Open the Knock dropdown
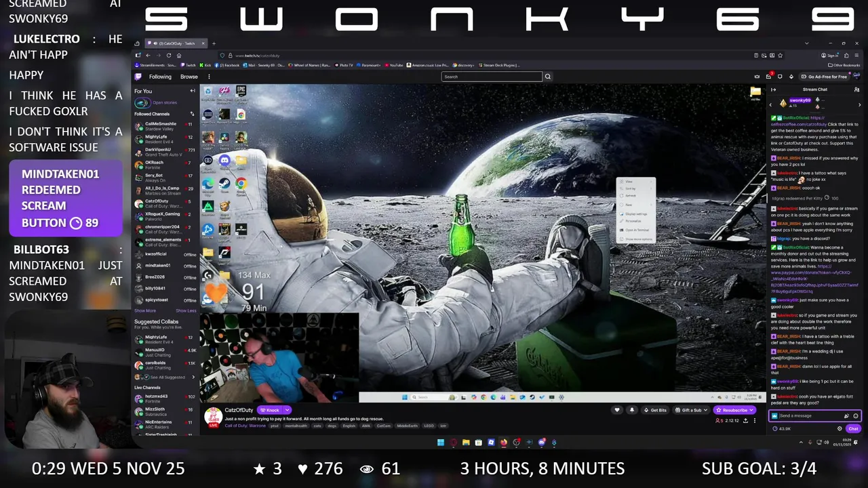The width and height of the screenshot is (868, 488). (288, 410)
